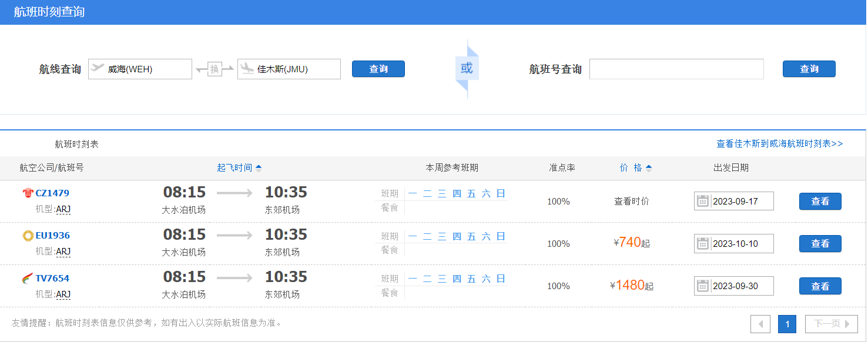Go to 下一页 in pagination
868x342 pixels.
click(x=832, y=324)
